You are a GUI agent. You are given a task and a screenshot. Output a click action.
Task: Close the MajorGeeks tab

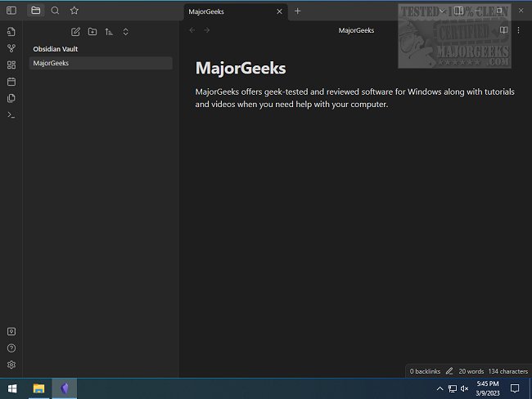click(279, 11)
